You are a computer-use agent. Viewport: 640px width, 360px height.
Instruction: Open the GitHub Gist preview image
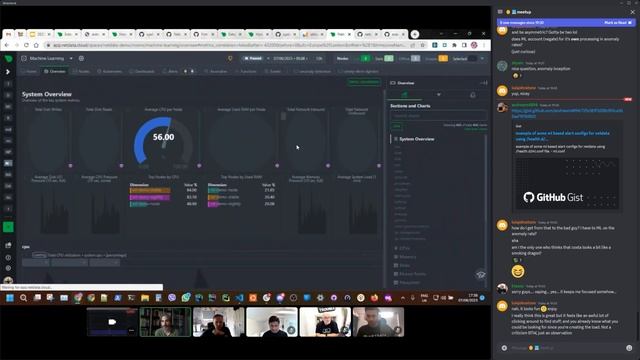pos(567,184)
